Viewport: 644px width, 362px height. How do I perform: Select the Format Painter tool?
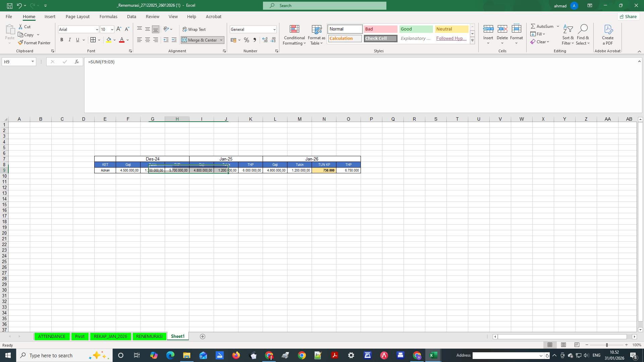click(35, 43)
